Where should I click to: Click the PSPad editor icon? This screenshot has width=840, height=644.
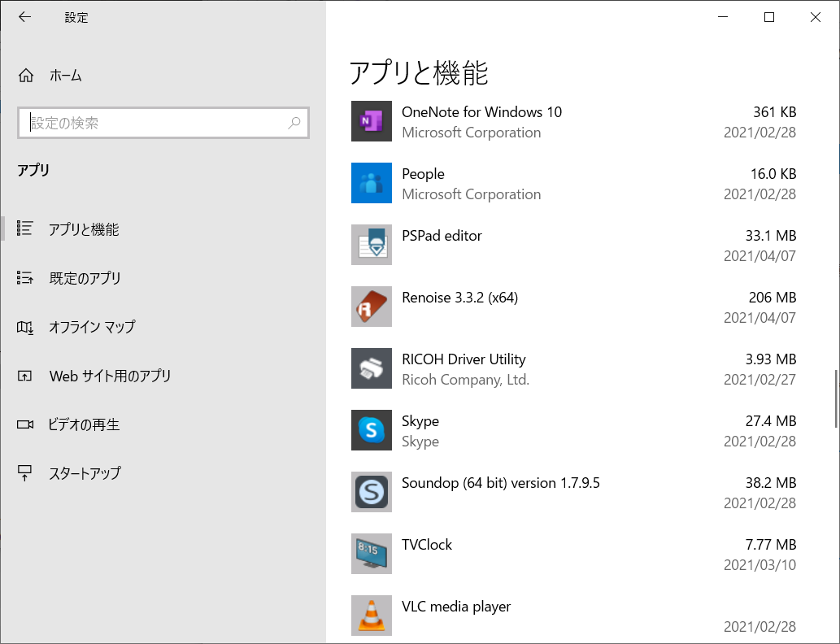click(372, 244)
